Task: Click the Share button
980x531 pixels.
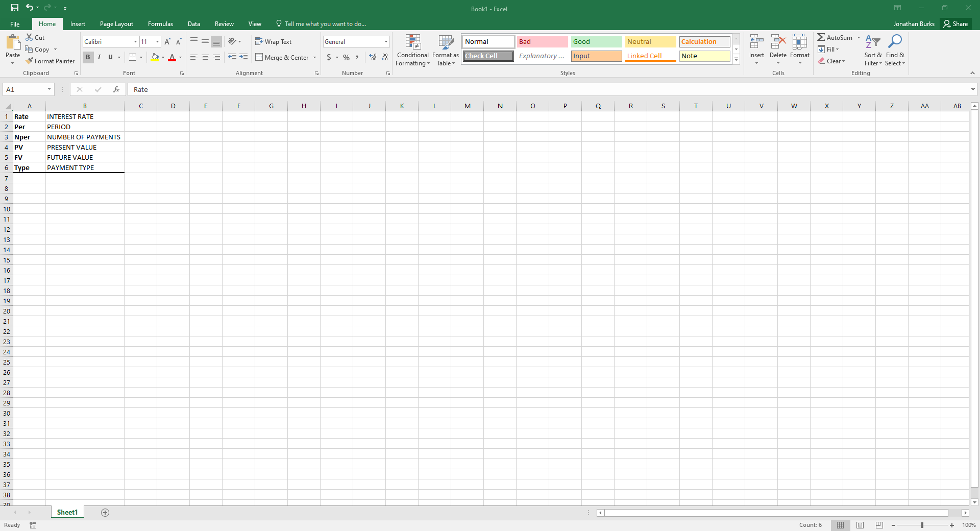Action: (956, 23)
